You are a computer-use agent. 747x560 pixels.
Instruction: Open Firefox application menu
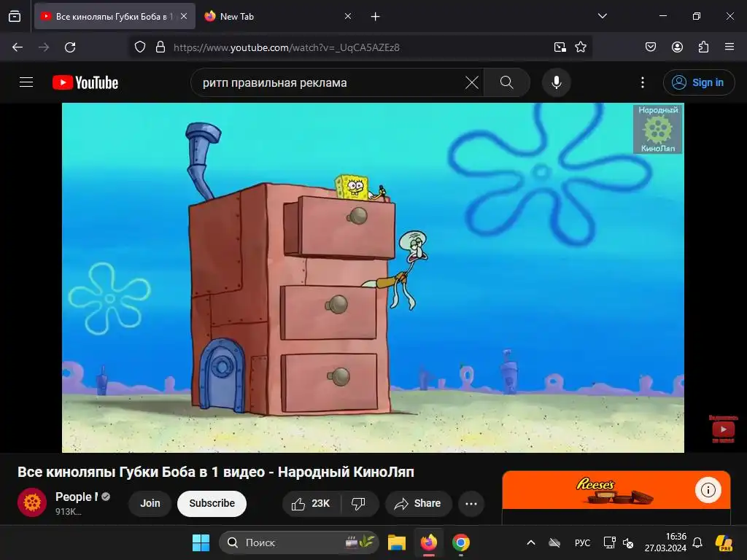pyautogui.click(x=729, y=47)
